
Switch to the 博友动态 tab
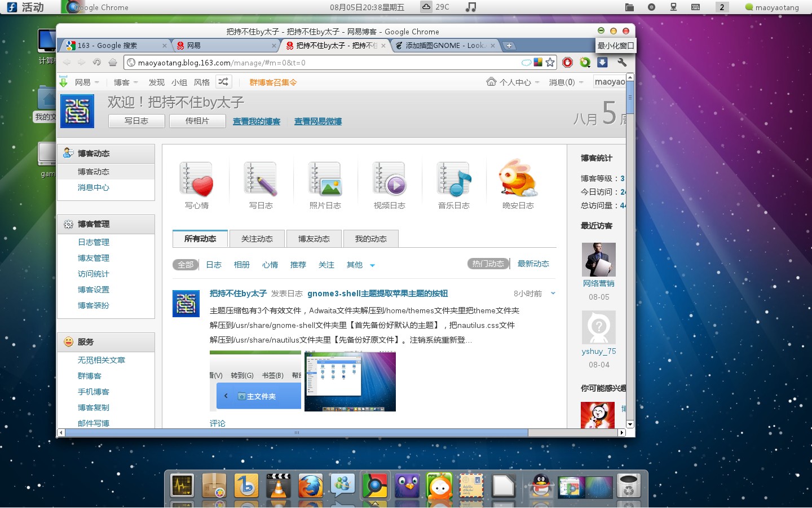[x=314, y=239]
